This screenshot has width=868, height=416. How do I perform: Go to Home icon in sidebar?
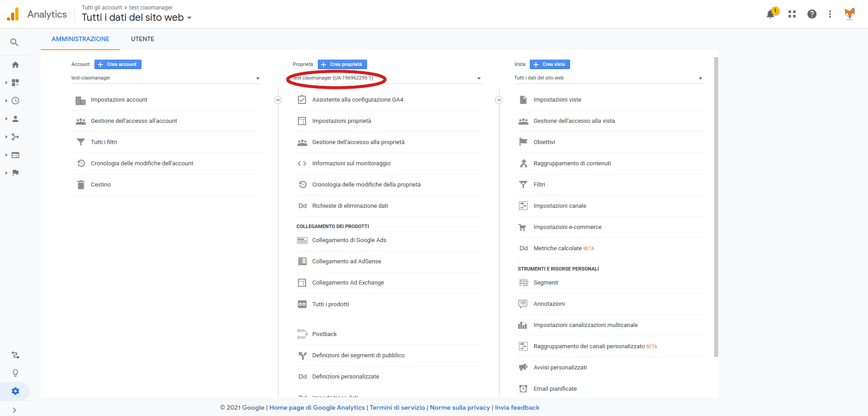pyautogui.click(x=15, y=65)
